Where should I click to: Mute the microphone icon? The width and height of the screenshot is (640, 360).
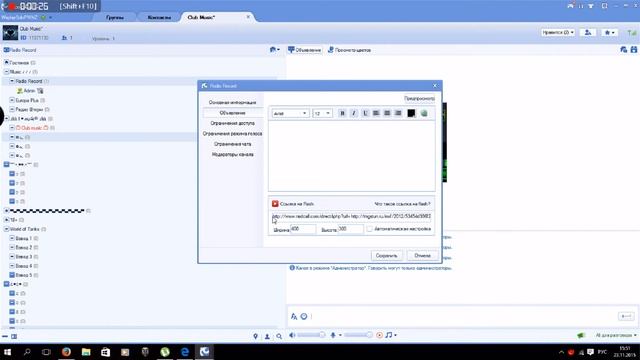pyautogui.click(x=333, y=335)
